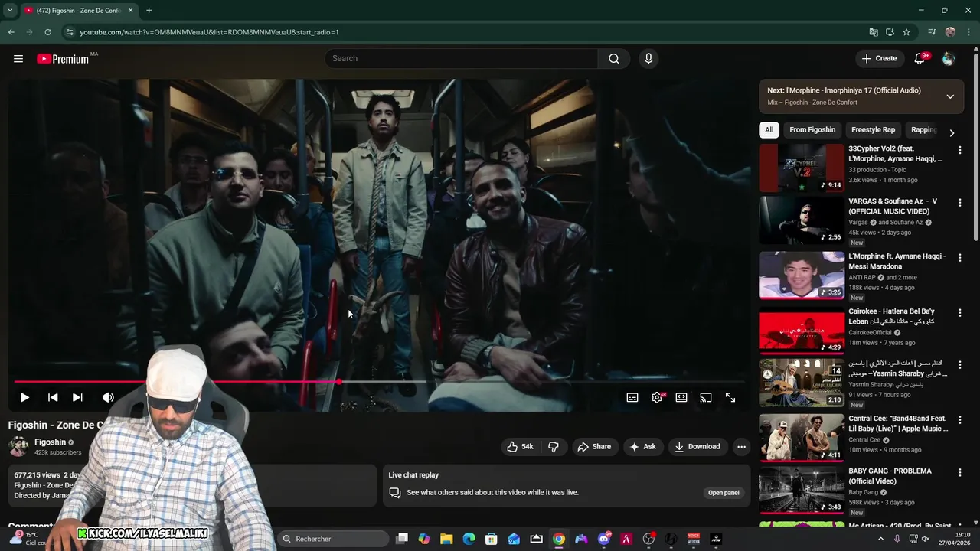Switch player to theater mode
Viewport: 980px width, 551px height.
point(681,397)
